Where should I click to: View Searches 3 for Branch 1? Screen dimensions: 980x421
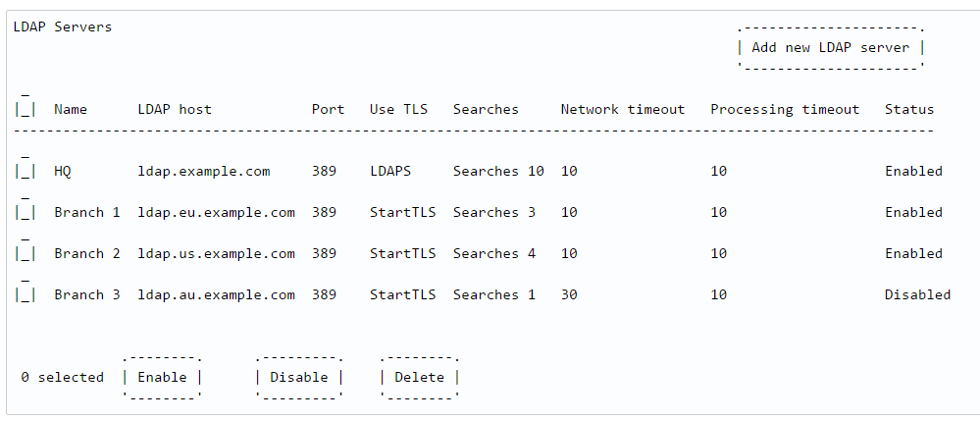(494, 213)
